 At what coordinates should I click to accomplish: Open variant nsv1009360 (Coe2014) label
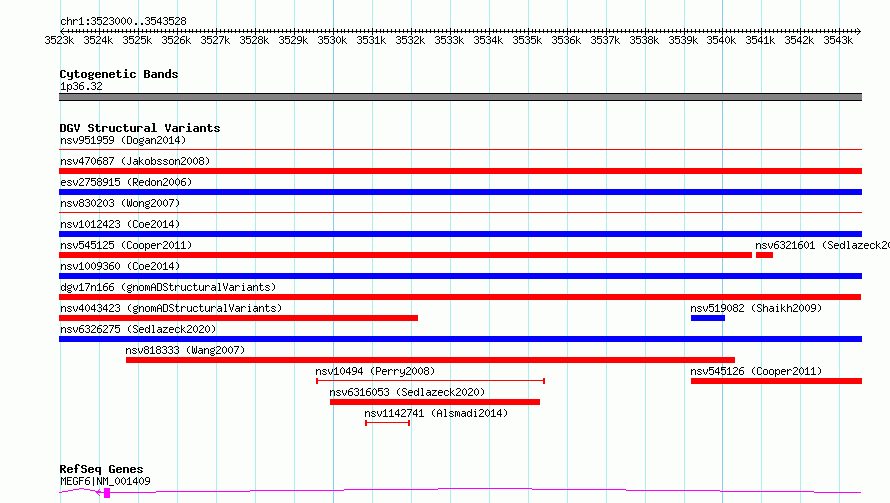(120, 266)
